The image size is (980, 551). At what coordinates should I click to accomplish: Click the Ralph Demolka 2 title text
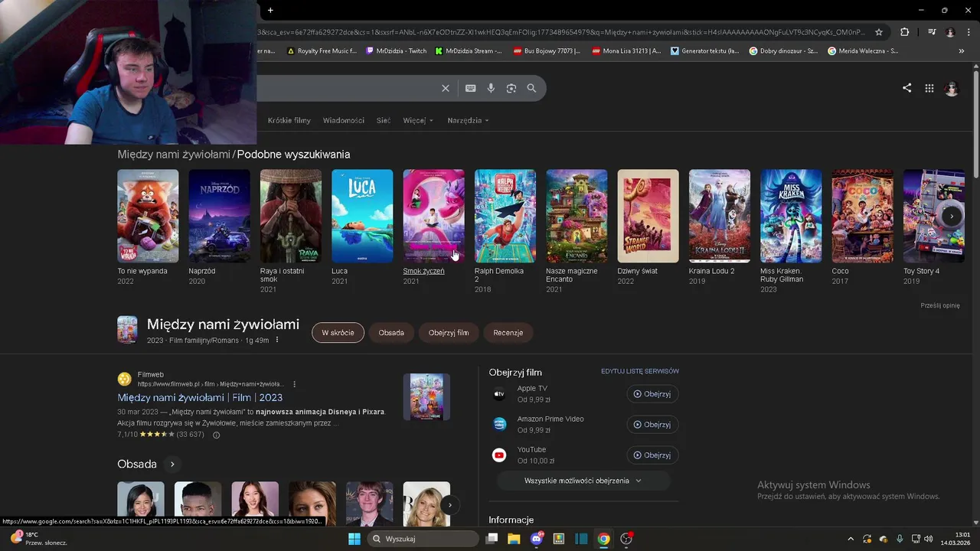coord(499,275)
